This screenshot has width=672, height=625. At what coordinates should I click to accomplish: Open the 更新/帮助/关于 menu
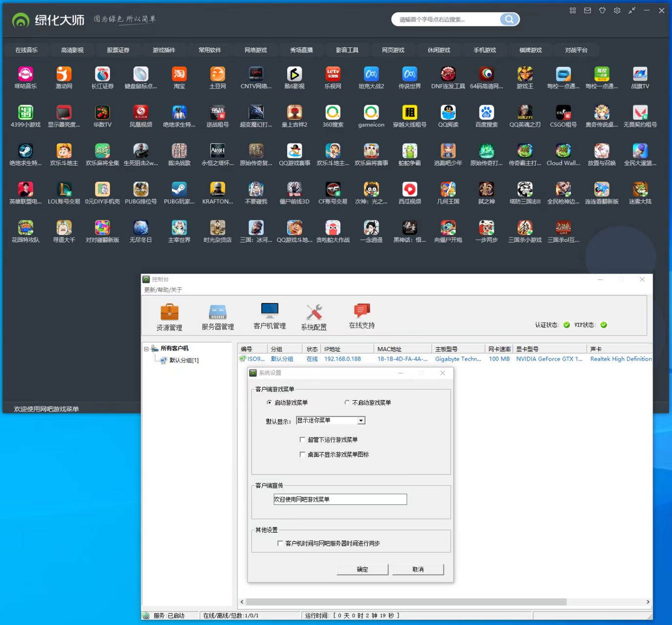(x=163, y=290)
